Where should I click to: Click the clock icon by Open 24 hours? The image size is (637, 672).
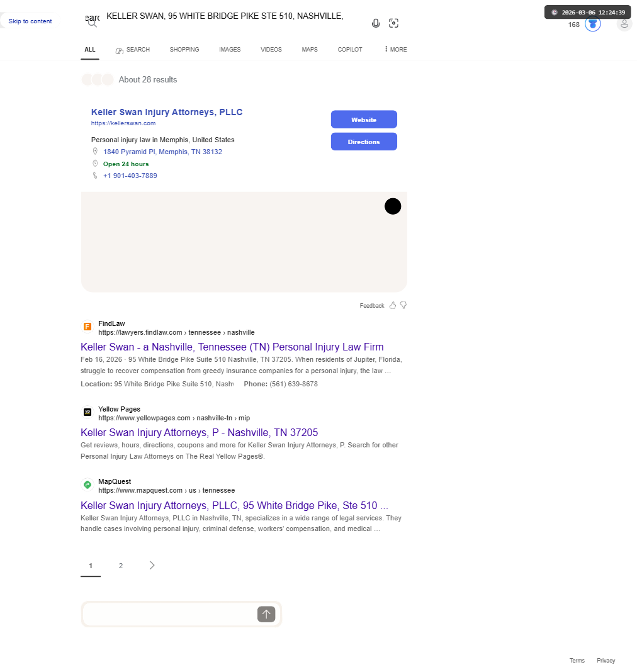[x=95, y=164]
